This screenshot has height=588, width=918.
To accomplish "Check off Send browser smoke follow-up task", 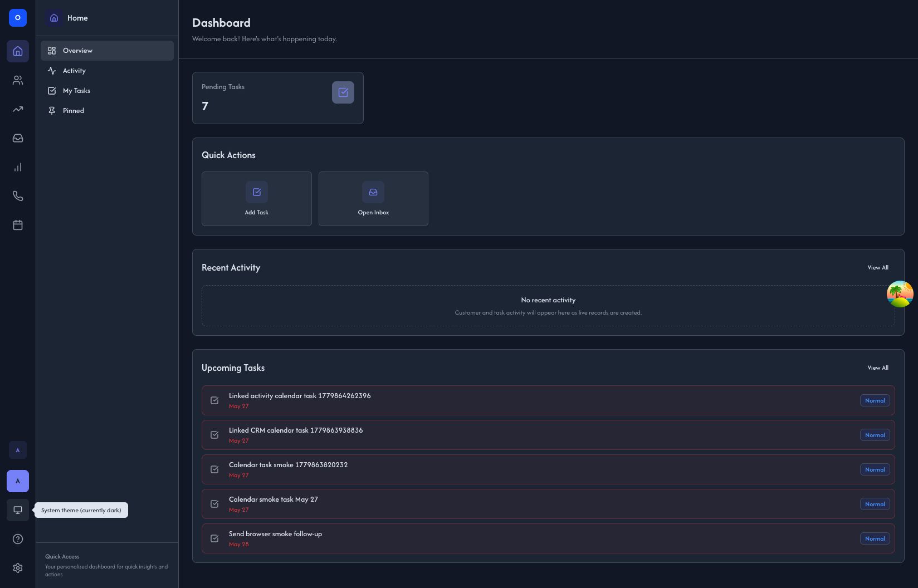I will click(x=214, y=538).
